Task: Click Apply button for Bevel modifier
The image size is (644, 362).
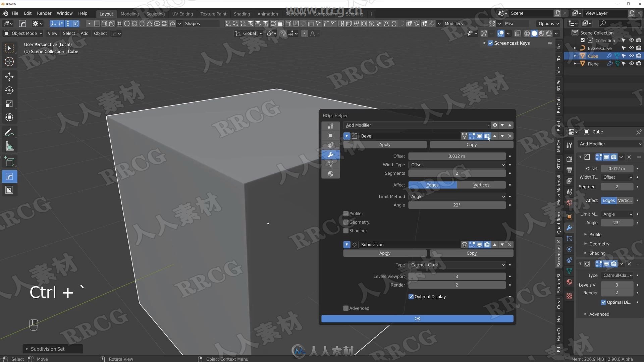Action: 385,144
